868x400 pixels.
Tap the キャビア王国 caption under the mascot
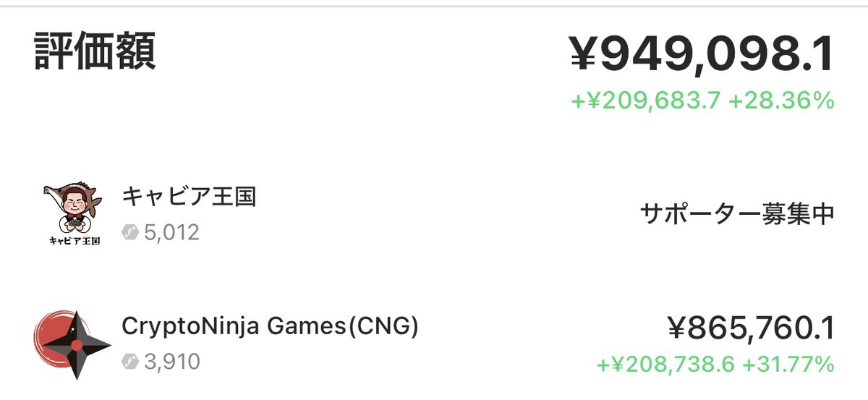coord(75,241)
